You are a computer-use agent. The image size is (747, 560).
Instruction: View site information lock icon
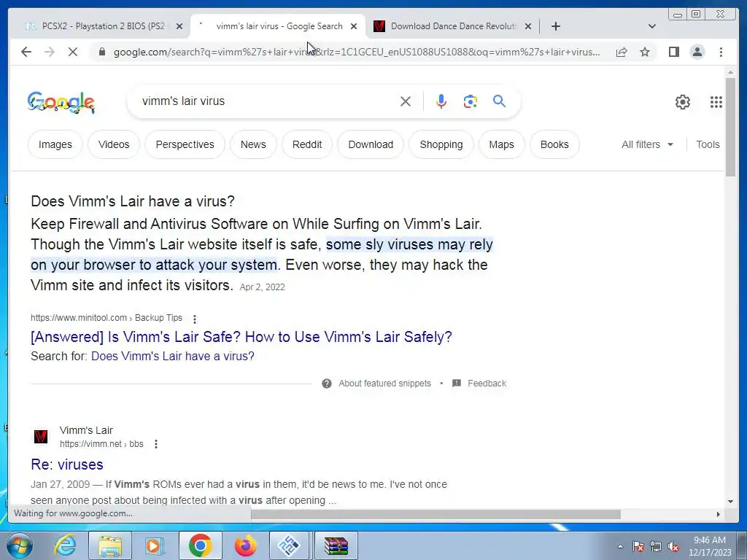coord(101,52)
